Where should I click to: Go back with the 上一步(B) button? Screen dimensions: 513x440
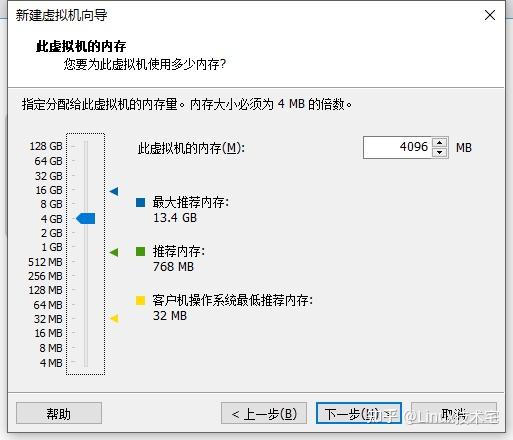(264, 413)
